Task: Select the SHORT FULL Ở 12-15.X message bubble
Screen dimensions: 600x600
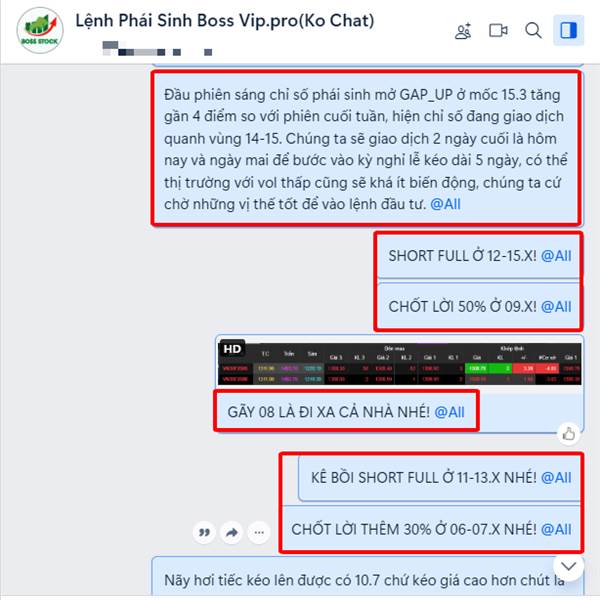Action: click(x=479, y=256)
